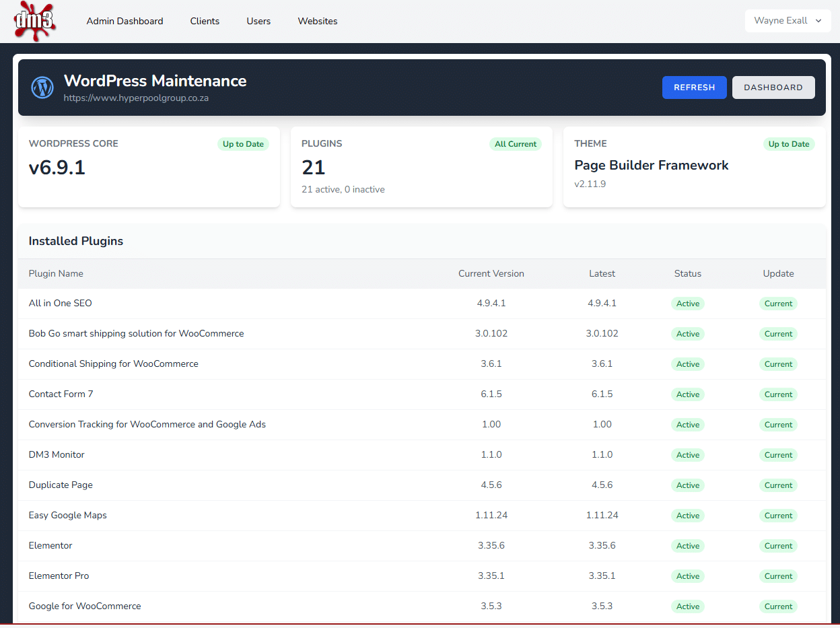Click the Current badge for Duplicate Page
The height and width of the screenshot is (628, 840).
pos(778,485)
